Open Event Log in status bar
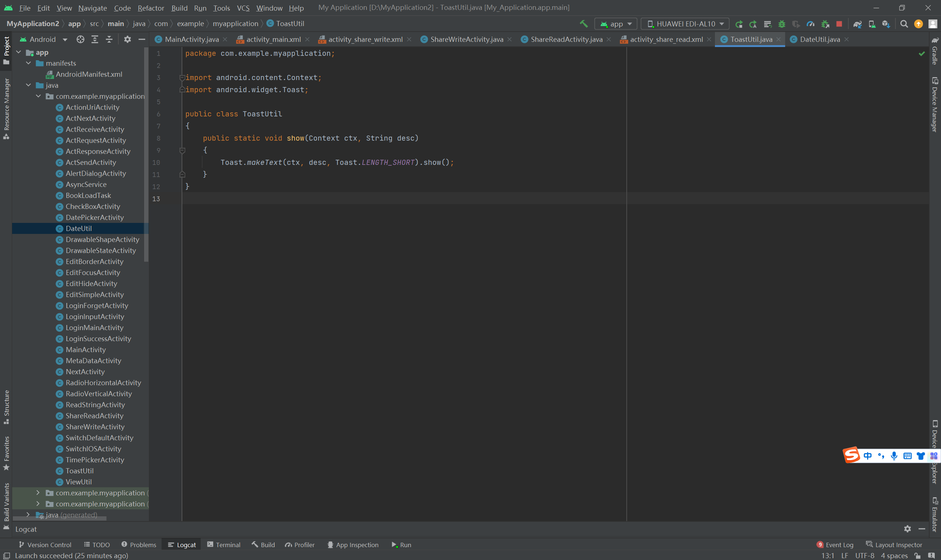The width and height of the screenshot is (941, 560). pyautogui.click(x=835, y=545)
